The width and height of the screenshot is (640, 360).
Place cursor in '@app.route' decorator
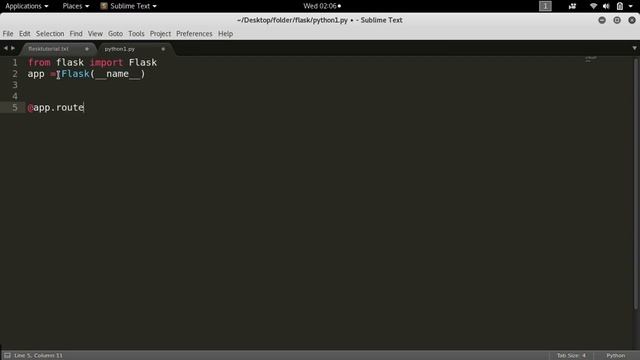tap(56, 108)
